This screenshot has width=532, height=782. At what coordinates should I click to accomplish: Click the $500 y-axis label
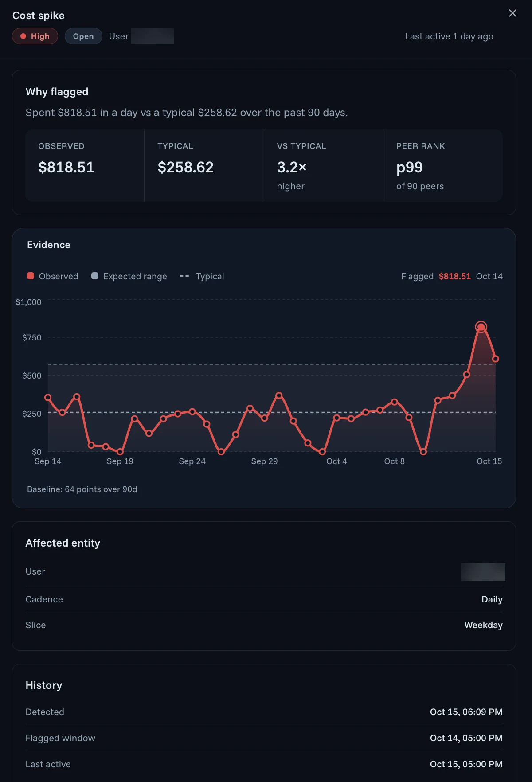pos(32,375)
